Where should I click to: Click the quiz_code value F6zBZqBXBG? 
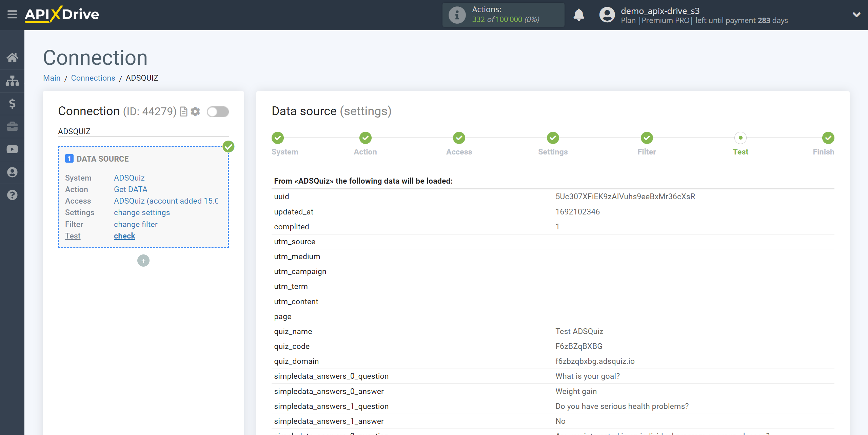579,346
